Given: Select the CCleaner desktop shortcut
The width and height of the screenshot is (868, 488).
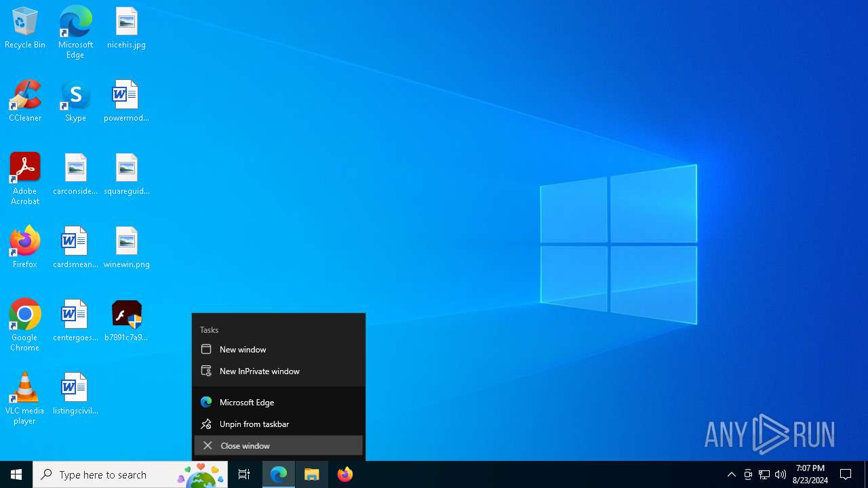Looking at the screenshot, I should pyautogui.click(x=25, y=101).
